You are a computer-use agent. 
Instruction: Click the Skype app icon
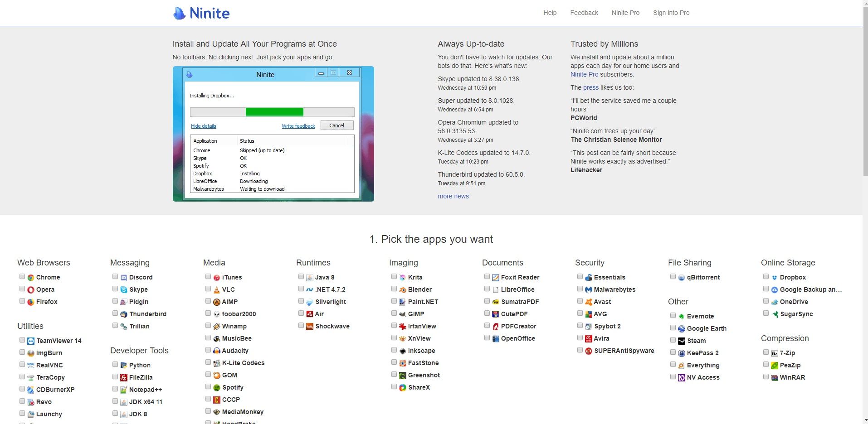(124, 290)
